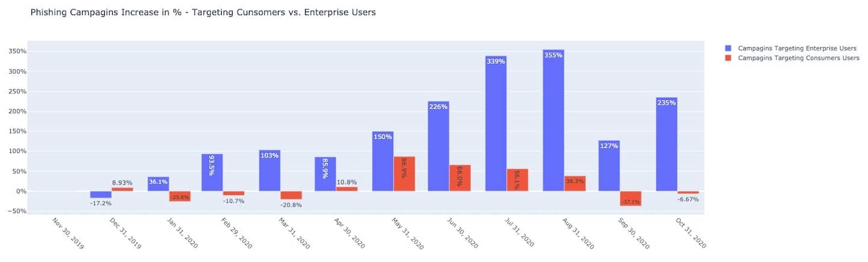Toggle the Campaigns Targeting Consumers Users legend entry

click(798, 58)
